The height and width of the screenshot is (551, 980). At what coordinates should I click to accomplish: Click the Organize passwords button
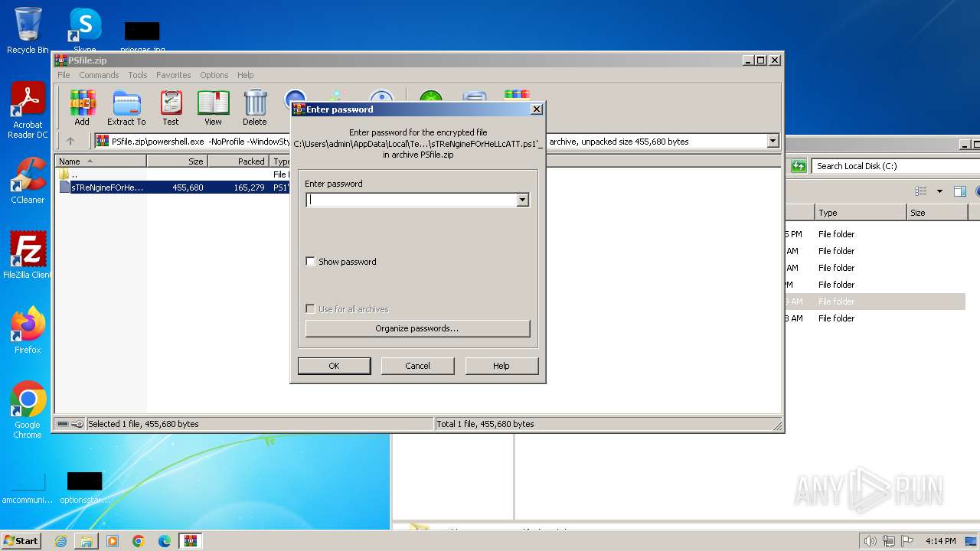tap(417, 328)
